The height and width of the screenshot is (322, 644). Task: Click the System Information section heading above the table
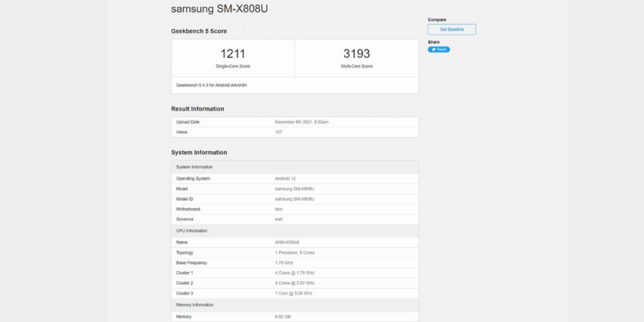[199, 152]
